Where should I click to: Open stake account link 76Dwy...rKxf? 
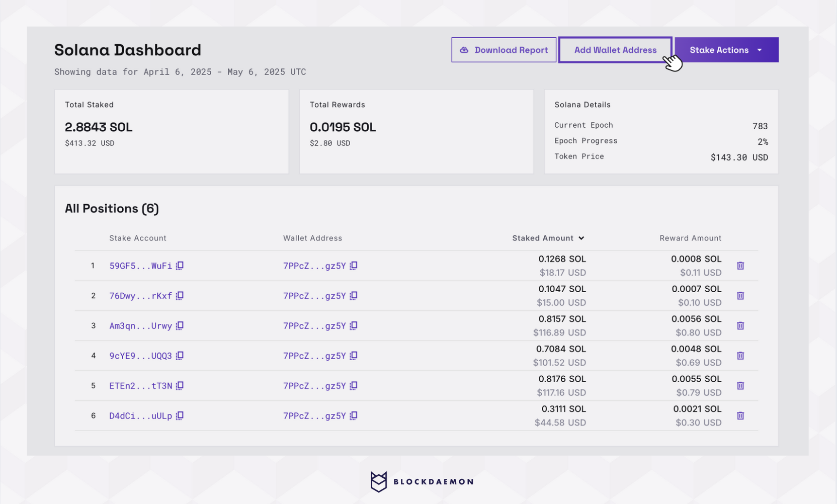click(x=141, y=296)
